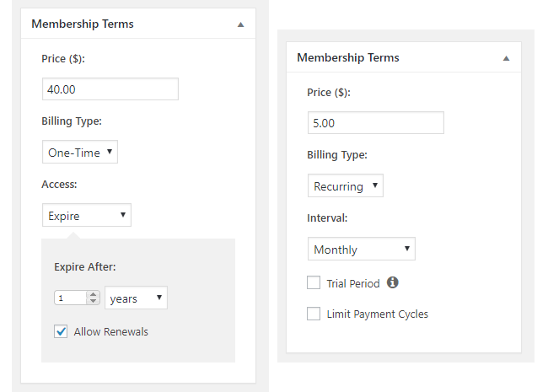Enable the Trial Period checkbox
The image size is (548, 392).
314,282
